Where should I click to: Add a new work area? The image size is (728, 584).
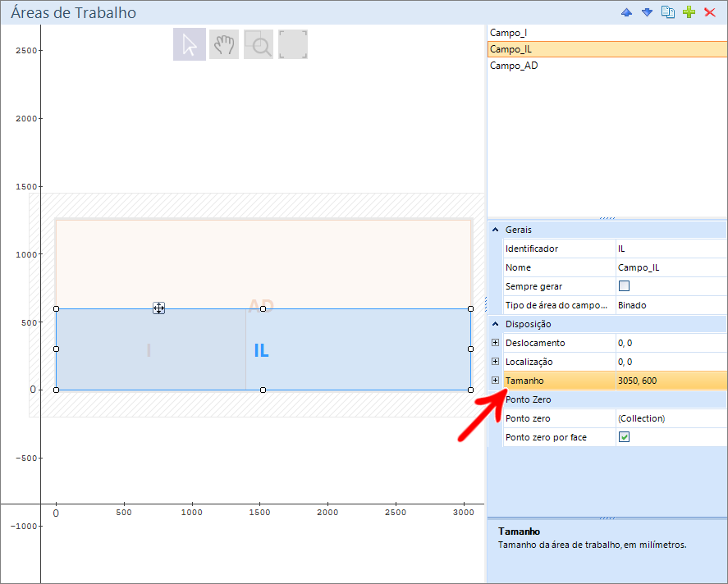689,12
